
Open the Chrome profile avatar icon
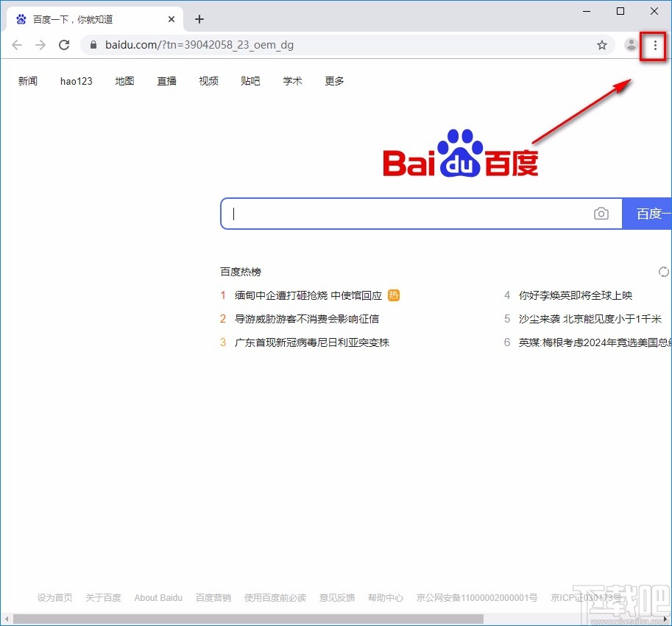(x=631, y=45)
